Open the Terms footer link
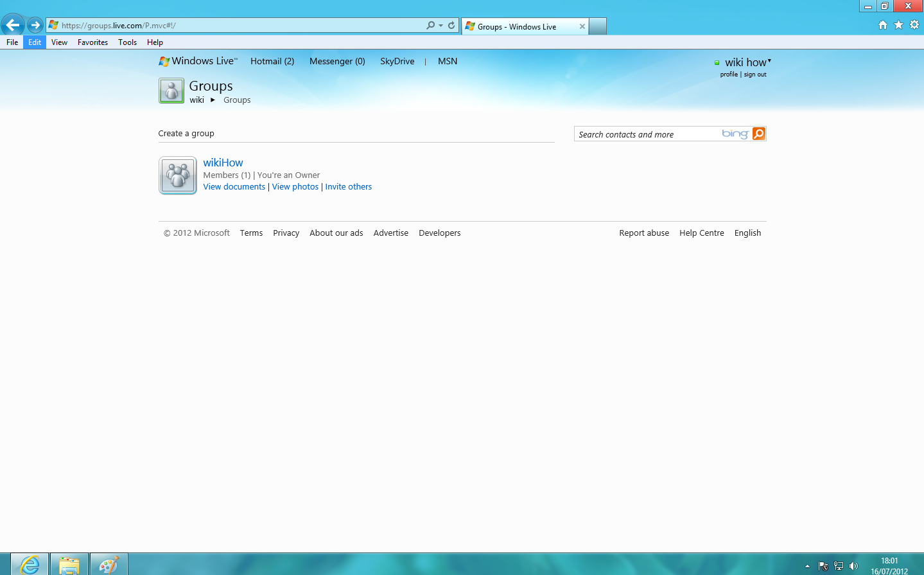The height and width of the screenshot is (575, 924). pyautogui.click(x=251, y=233)
